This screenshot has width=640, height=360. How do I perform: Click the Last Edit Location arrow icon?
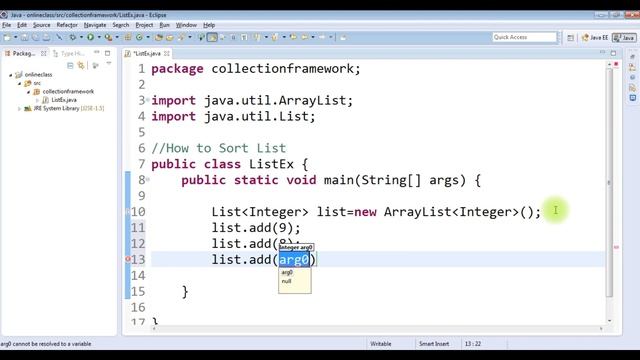(293, 37)
